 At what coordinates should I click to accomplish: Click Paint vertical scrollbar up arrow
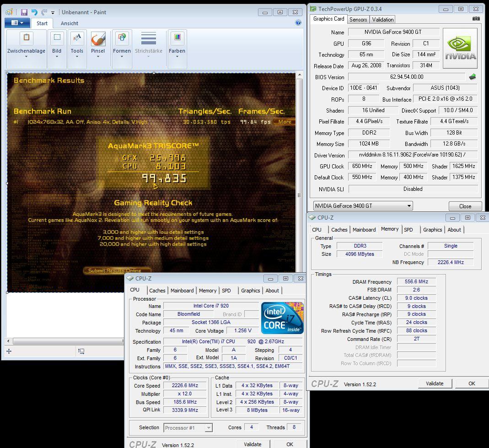point(299,75)
